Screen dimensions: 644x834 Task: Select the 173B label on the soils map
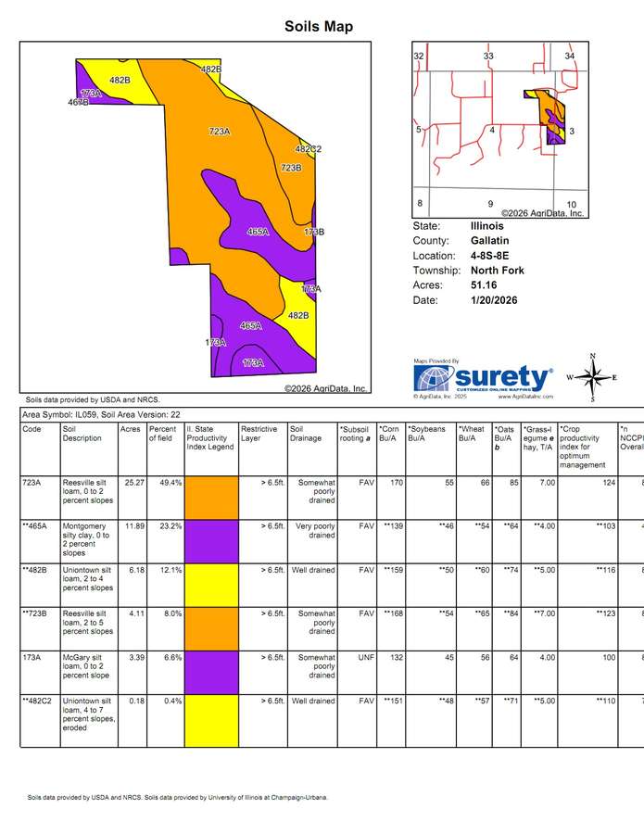pos(314,232)
